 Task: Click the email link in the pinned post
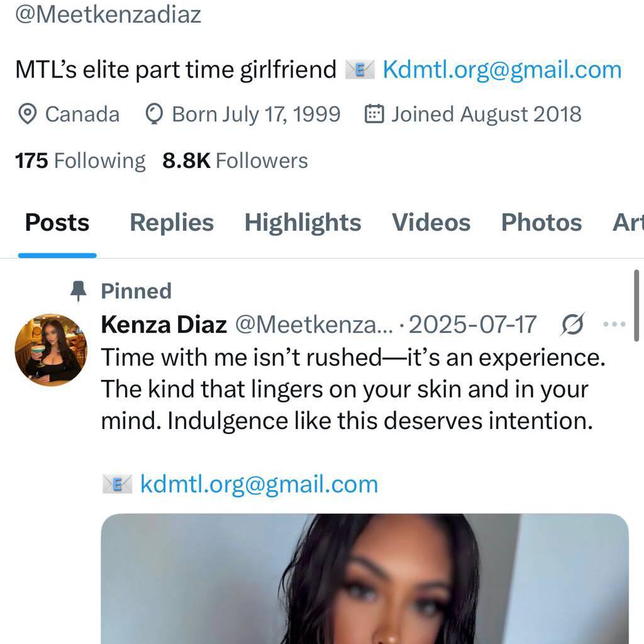coord(259,484)
